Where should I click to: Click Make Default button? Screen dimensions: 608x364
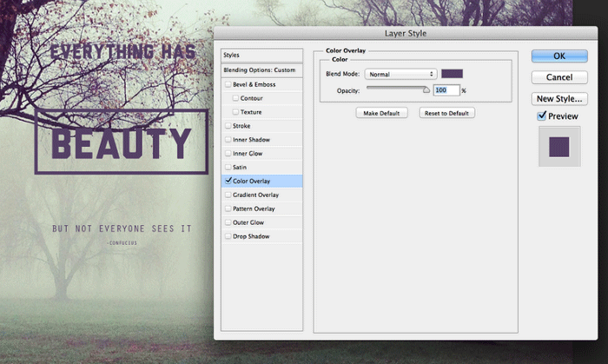click(x=382, y=113)
